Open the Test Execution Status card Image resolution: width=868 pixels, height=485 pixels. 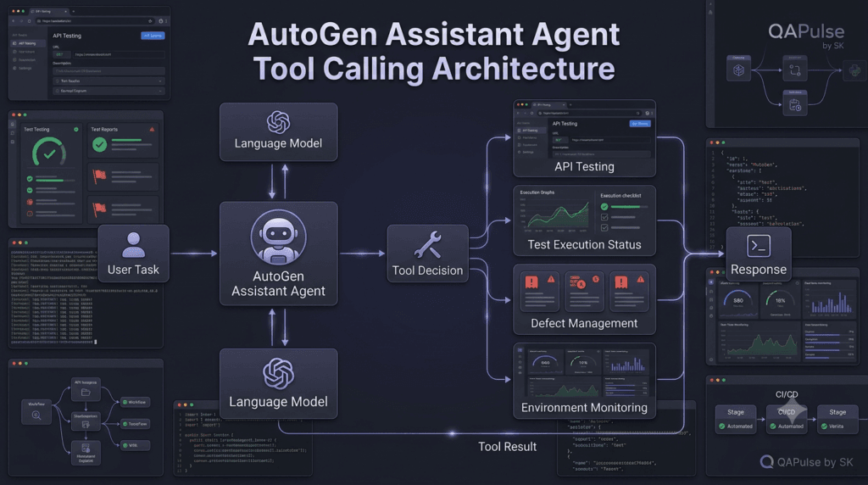pos(585,221)
